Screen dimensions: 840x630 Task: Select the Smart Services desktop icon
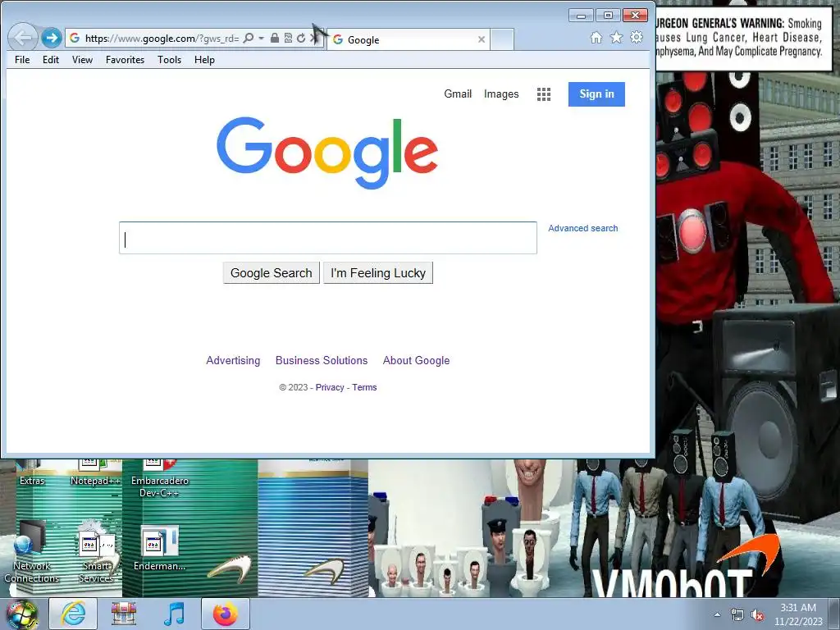point(96,552)
